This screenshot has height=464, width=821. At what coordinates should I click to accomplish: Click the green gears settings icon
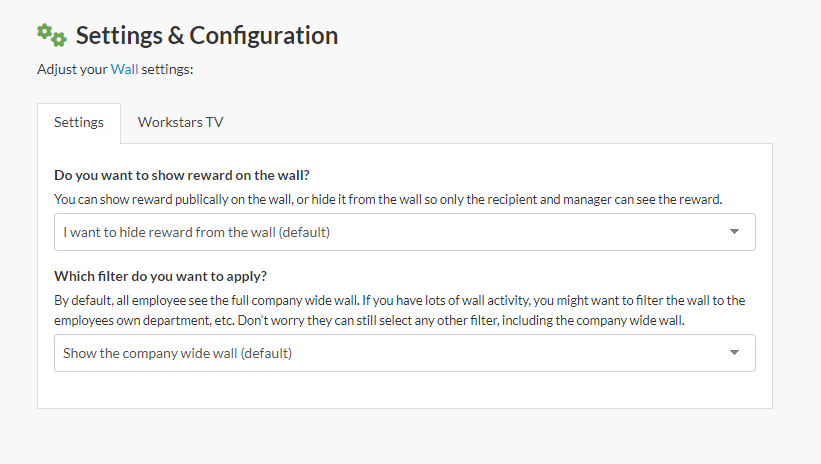coord(50,35)
